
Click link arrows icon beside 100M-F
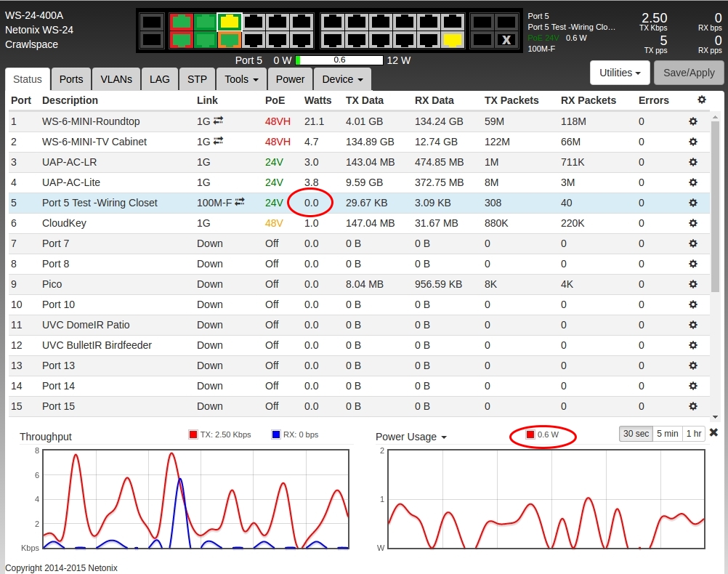point(240,201)
